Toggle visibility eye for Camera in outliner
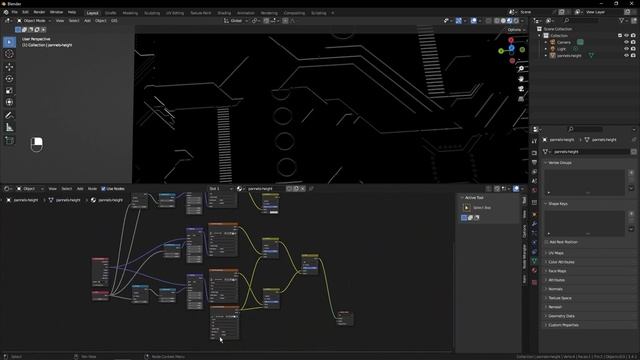Image resolution: width=640 pixels, height=360 pixels. pyautogui.click(x=626, y=42)
